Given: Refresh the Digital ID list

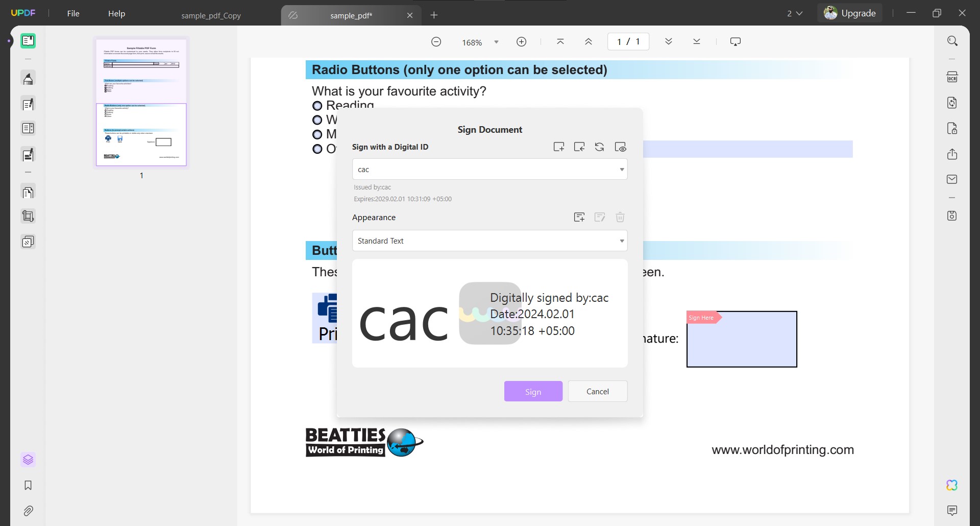Looking at the screenshot, I should click(600, 147).
